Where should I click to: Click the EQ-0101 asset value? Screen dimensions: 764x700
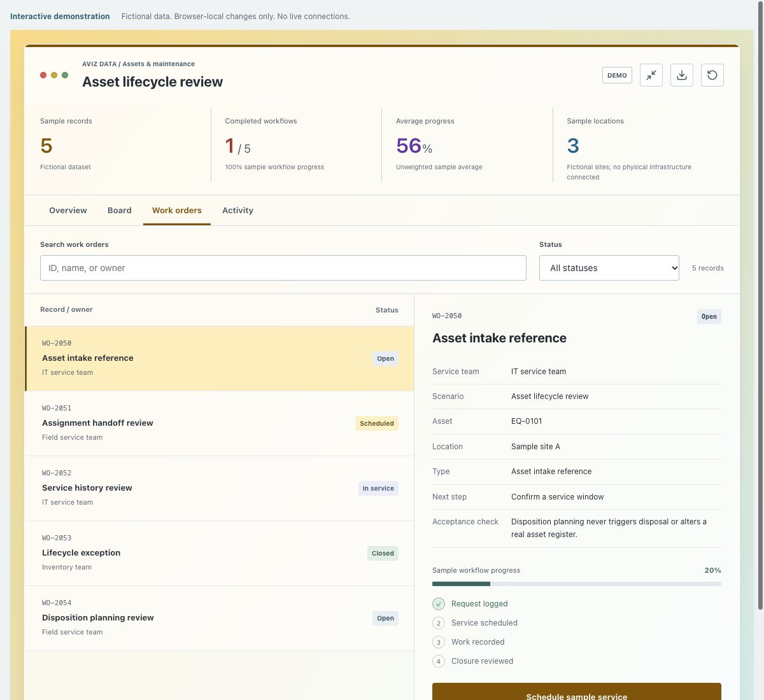tap(527, 421)
